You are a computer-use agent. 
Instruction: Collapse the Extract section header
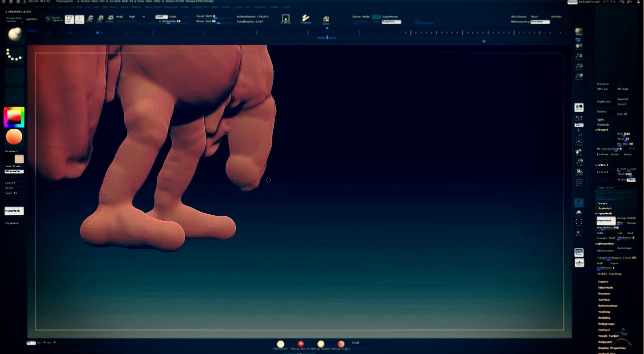pyautogui.click(x=602, y=165)
